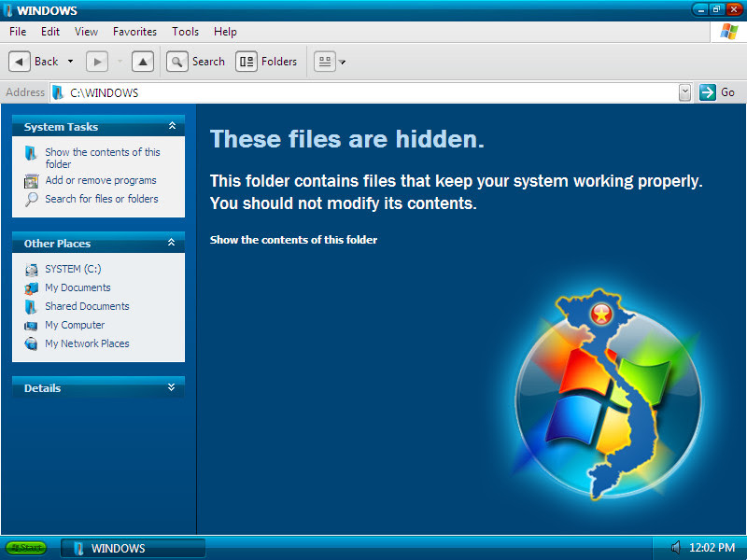Click the 12:02 PM clock
This screenshot has height=560, width=747.
point(712,548)
